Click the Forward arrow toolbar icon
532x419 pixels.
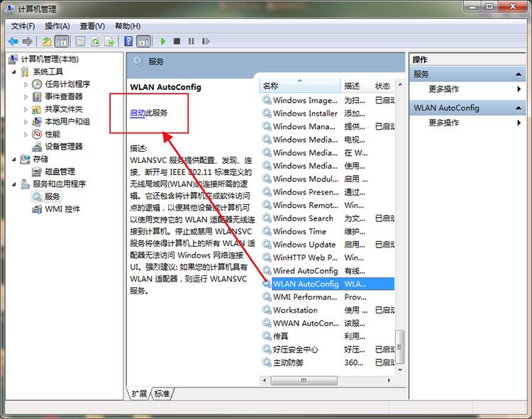pos(28,41)
